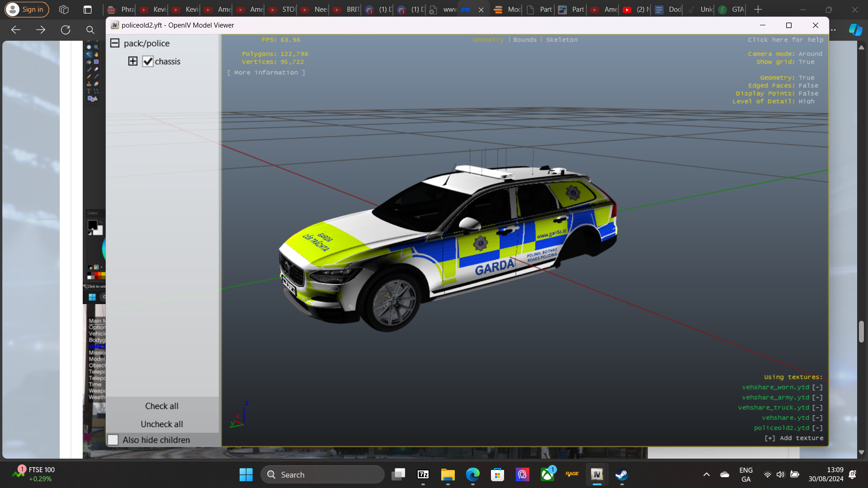The height and width of the screenshot is (488, 868).
Task: Open Add texture option
Action: (794, 438)
